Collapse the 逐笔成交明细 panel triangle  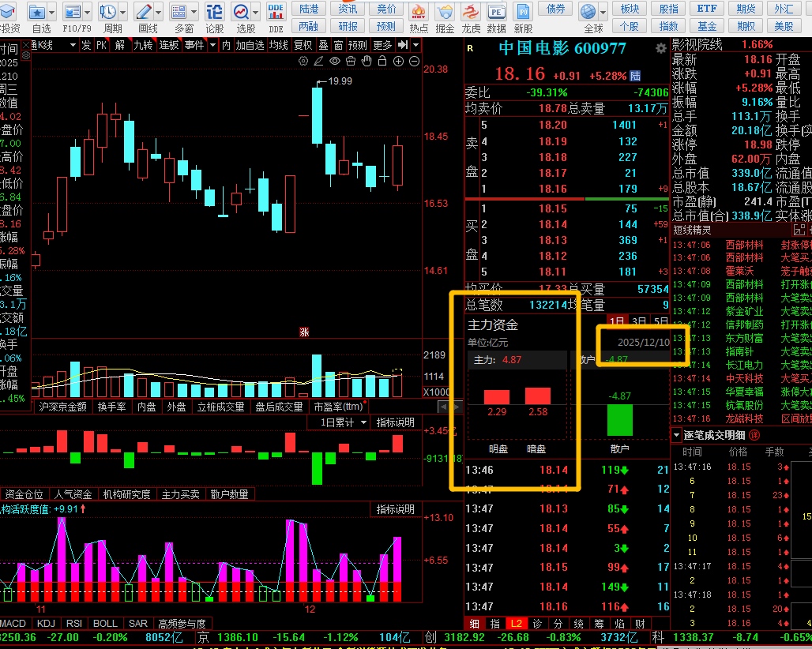pyautogui.click(x=676, y=435)
